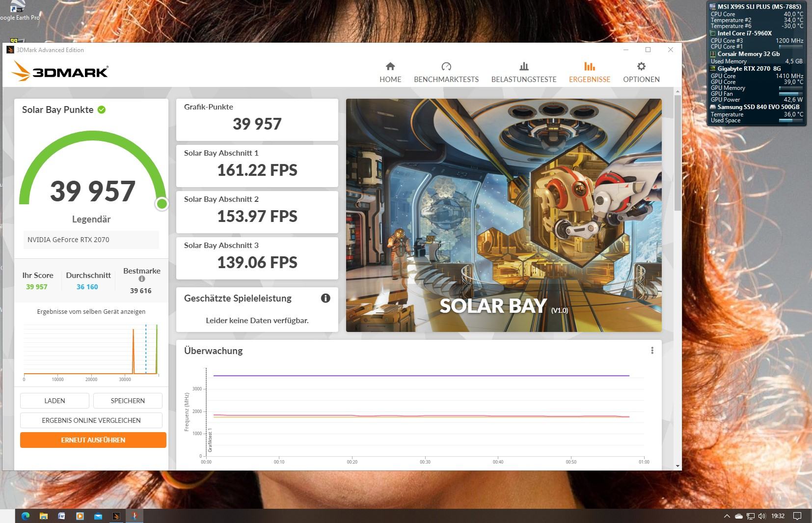The width and height of the screenshot is (812, 523).
Task: Click the rightmost taskbar app icon after 3DMark
Action: point(135,516)
